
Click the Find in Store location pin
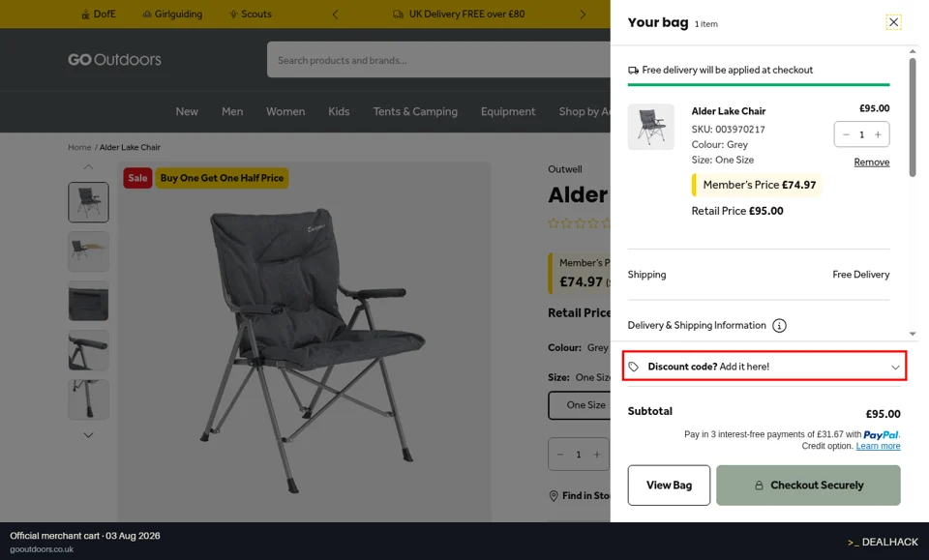coord(554,495)
